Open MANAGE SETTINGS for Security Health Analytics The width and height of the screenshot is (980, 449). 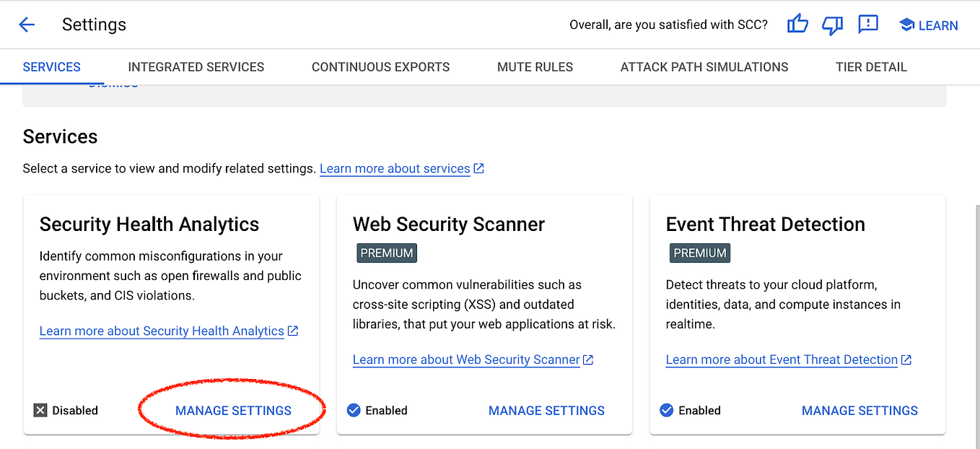(x=232, y=409)
